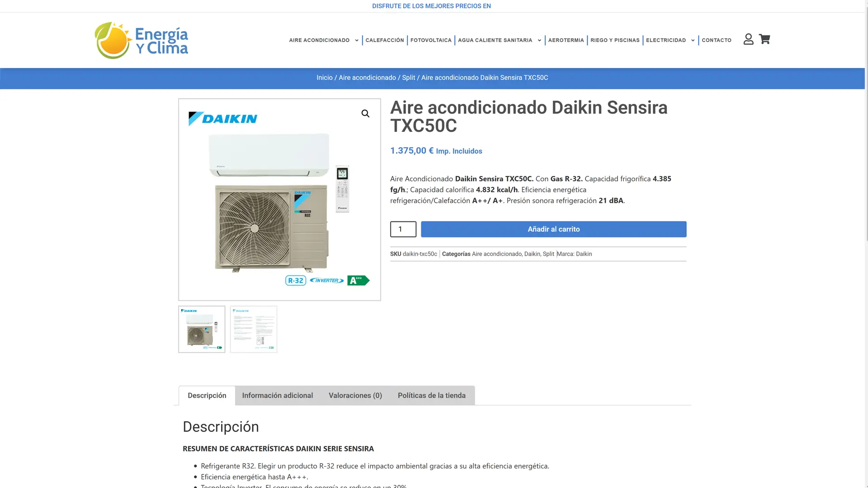Click the magnifier zoom icon on product image
Screen dimensions: 868x488
[x=365, y=113]
